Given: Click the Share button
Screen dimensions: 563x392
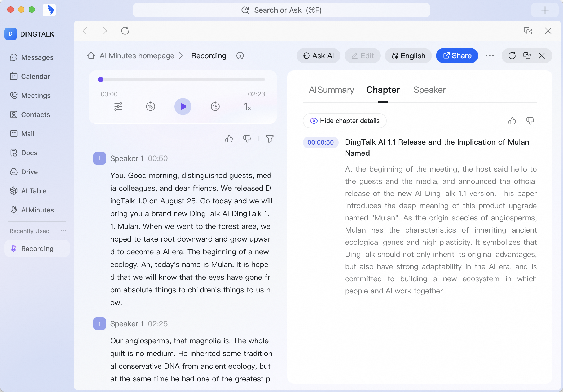Looking at the screenshot, I should [x=457, y=56].
